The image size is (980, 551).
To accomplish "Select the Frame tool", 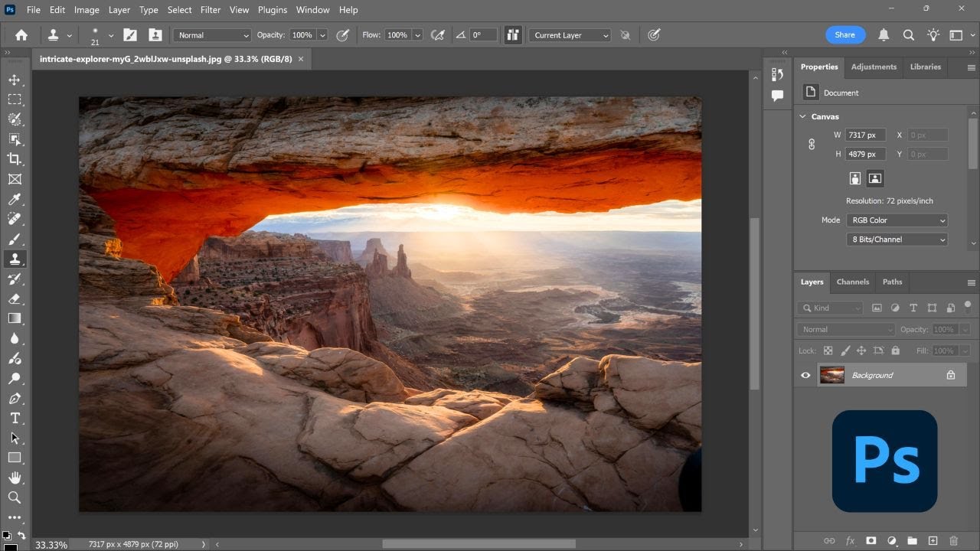I will [15, 179].
